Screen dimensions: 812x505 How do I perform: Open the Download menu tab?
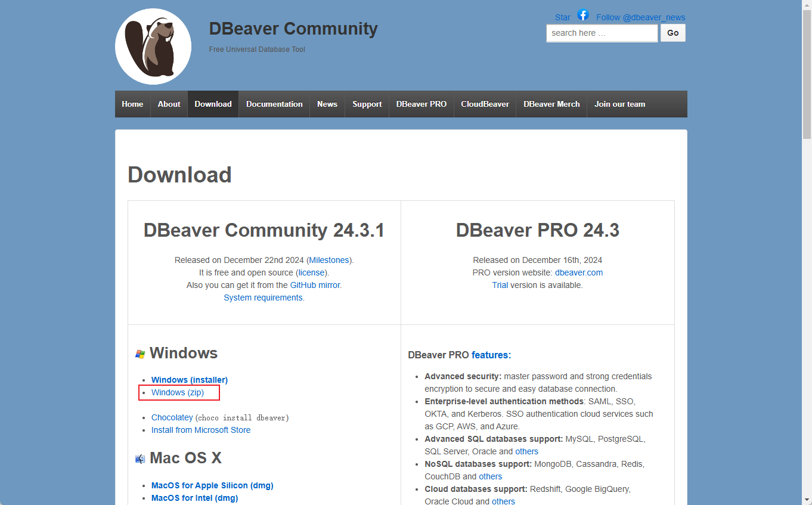coord(213,104)
